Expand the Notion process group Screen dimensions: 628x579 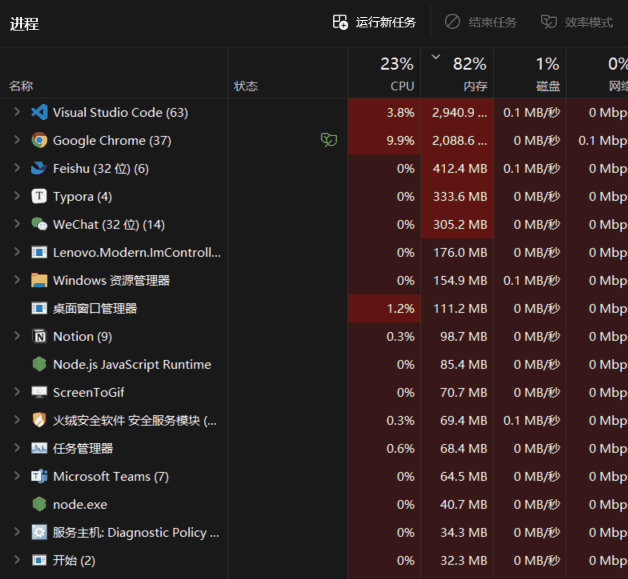click(17, 336)
